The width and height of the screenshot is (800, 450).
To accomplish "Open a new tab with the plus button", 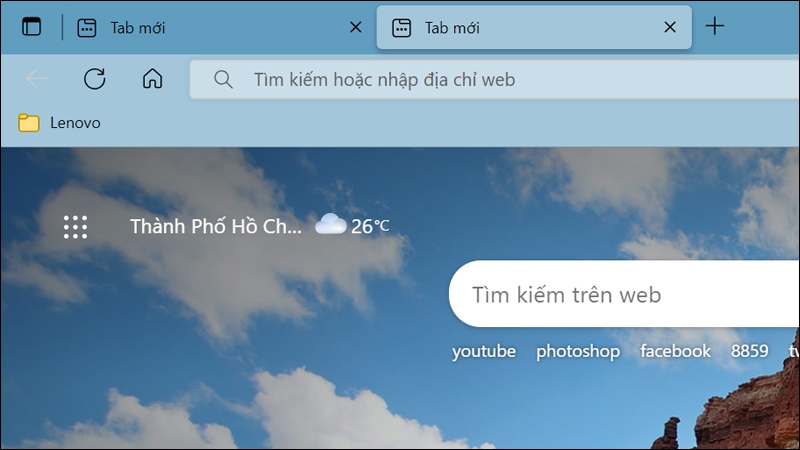I will (x=715, y=26).
